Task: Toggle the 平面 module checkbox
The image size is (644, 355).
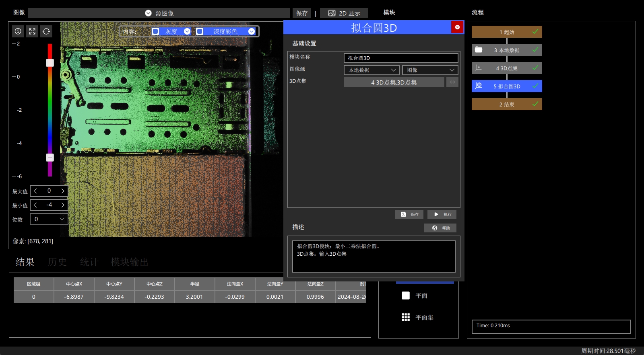Action: [x=406, y=295]
